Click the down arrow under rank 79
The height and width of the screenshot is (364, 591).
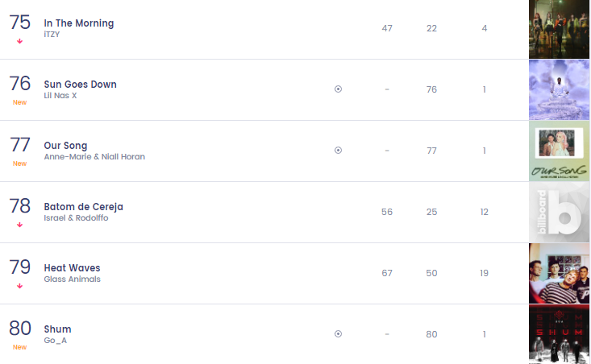click(x=20, y=286)
